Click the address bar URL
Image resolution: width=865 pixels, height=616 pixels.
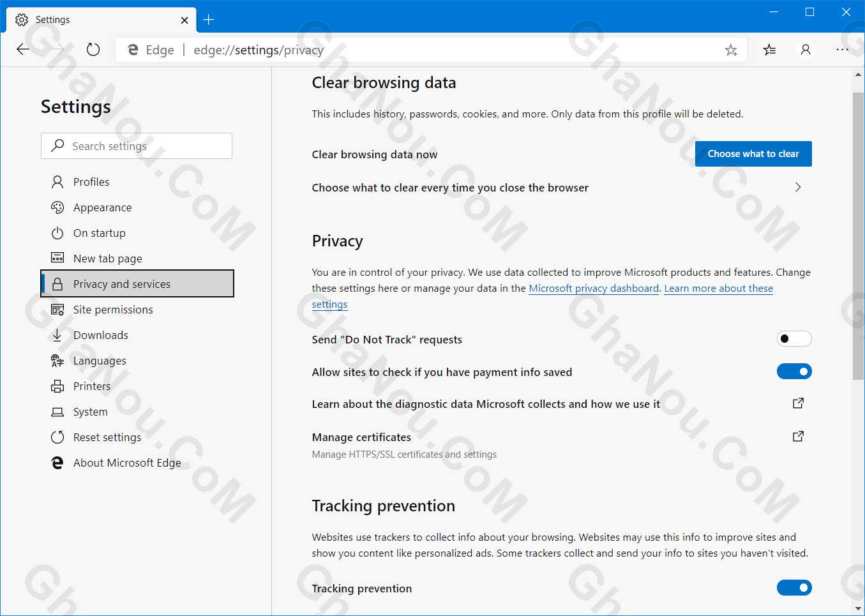(259, 50)
